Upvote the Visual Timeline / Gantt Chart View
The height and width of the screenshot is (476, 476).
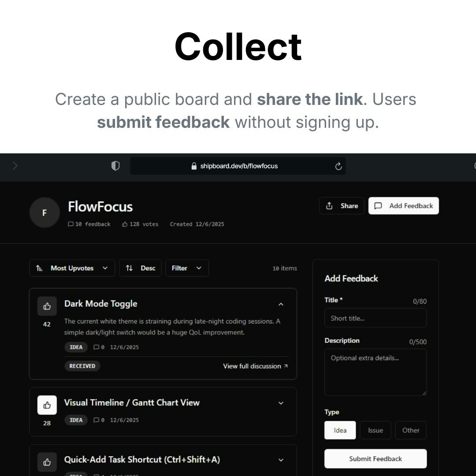coord(47,405)
